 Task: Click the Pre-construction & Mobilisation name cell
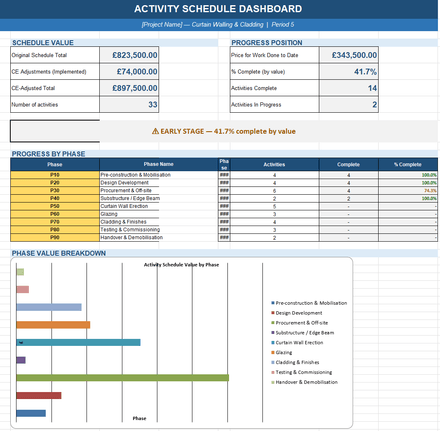click(158, 175)
